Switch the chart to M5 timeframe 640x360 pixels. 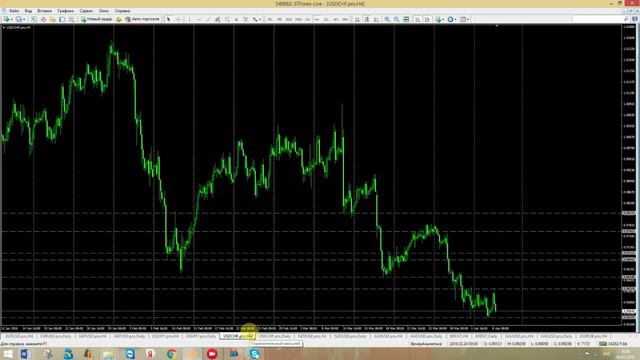click(x=280, y=19)
